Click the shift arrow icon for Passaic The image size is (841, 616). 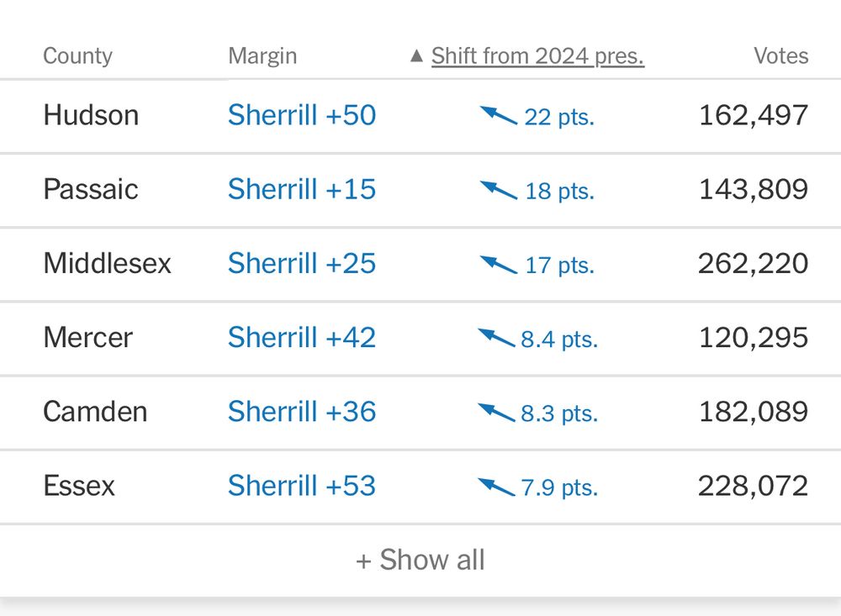coord(498,189)
